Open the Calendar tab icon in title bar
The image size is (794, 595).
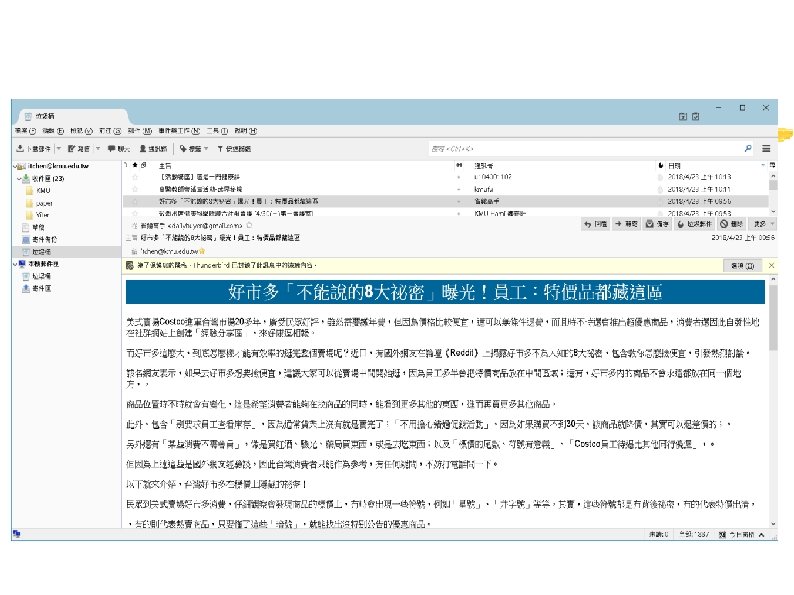tap(683, 116)
